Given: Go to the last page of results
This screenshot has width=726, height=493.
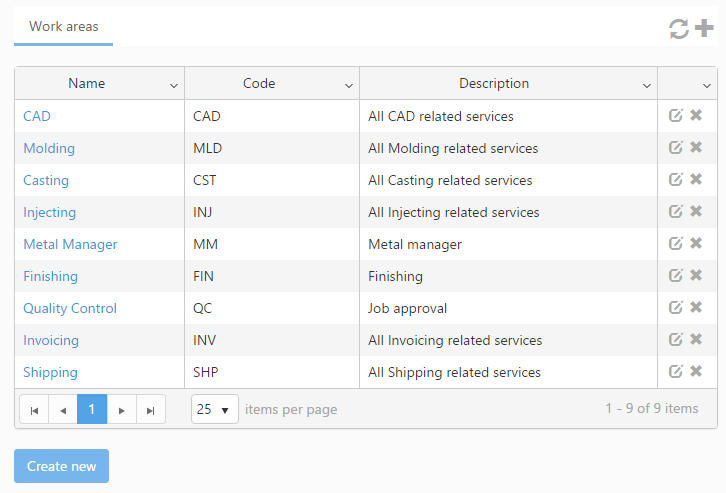Looking at the screenshot, I should [151, 409].
